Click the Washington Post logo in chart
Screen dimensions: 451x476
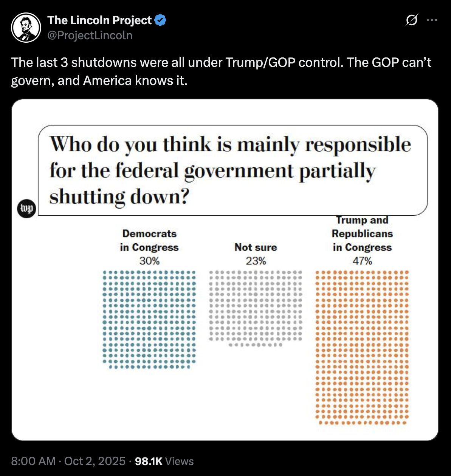(x=26, y=209)
